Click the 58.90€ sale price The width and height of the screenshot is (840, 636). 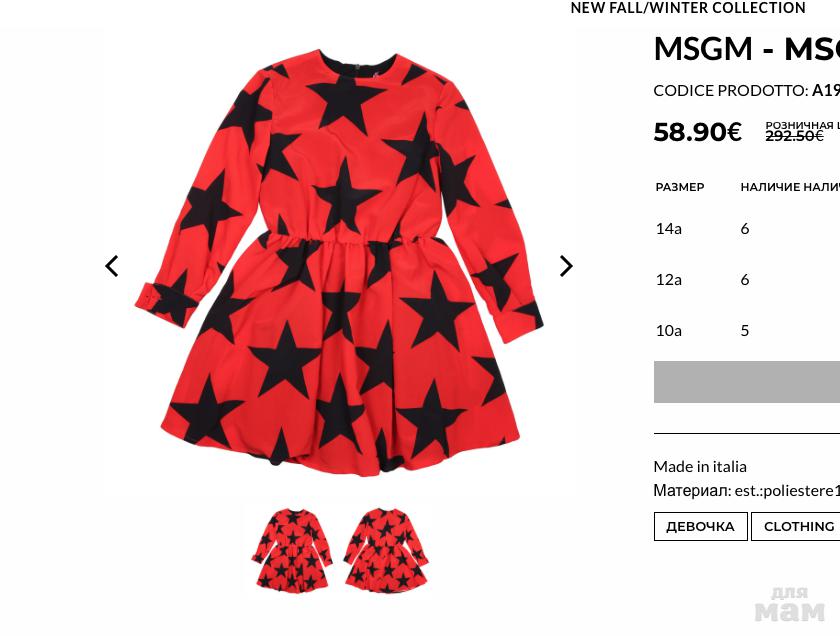pyautogui.click(x=698, y=132)
